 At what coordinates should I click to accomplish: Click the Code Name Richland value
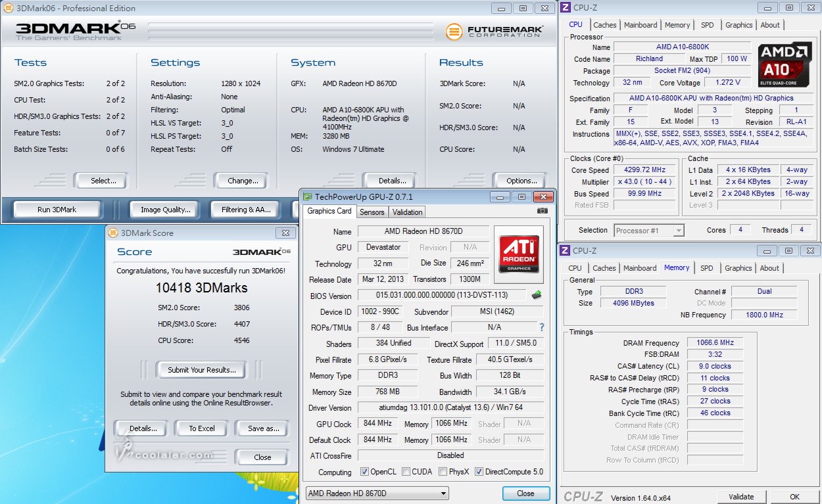pyautogui.click(x=649, y=58)
